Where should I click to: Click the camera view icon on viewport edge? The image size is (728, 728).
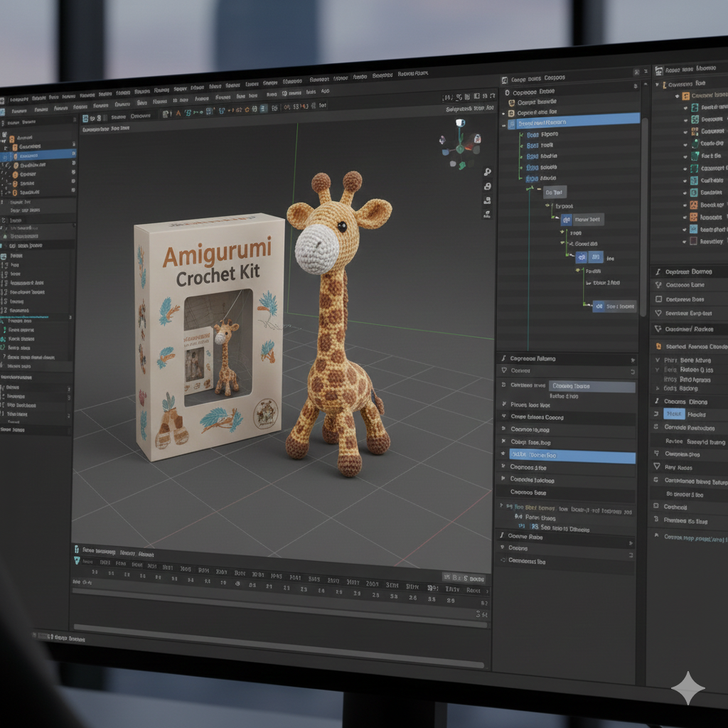pos(487,200)
